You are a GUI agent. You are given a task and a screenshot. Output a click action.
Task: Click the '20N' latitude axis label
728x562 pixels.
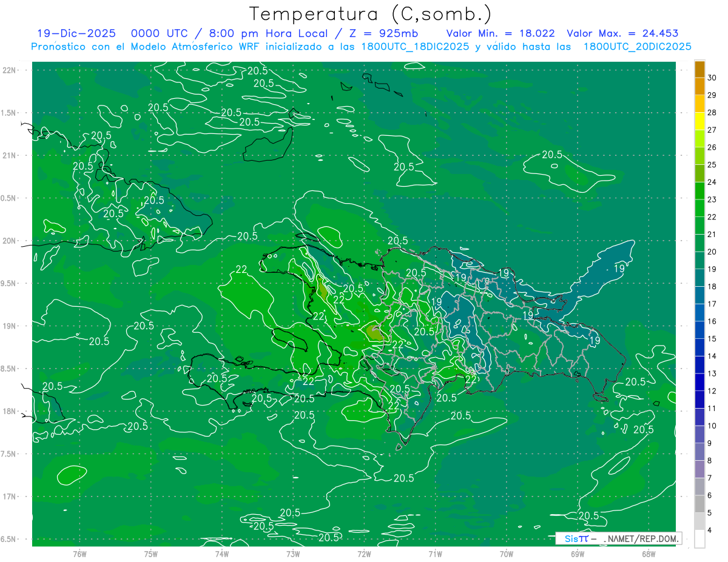(x=9, y=241)
